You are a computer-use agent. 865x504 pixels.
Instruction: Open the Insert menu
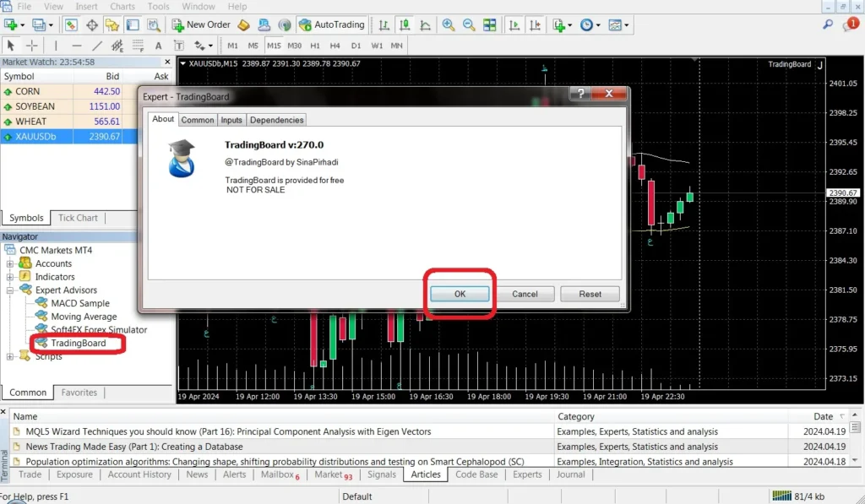click(86, 7)
